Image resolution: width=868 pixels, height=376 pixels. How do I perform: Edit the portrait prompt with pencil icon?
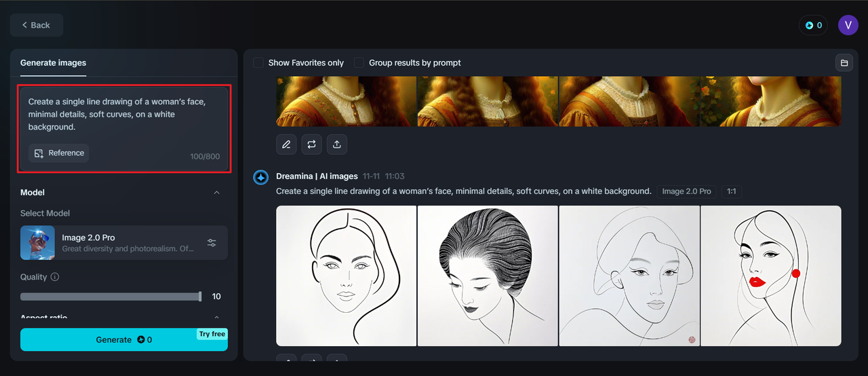[x=286, y=144]
